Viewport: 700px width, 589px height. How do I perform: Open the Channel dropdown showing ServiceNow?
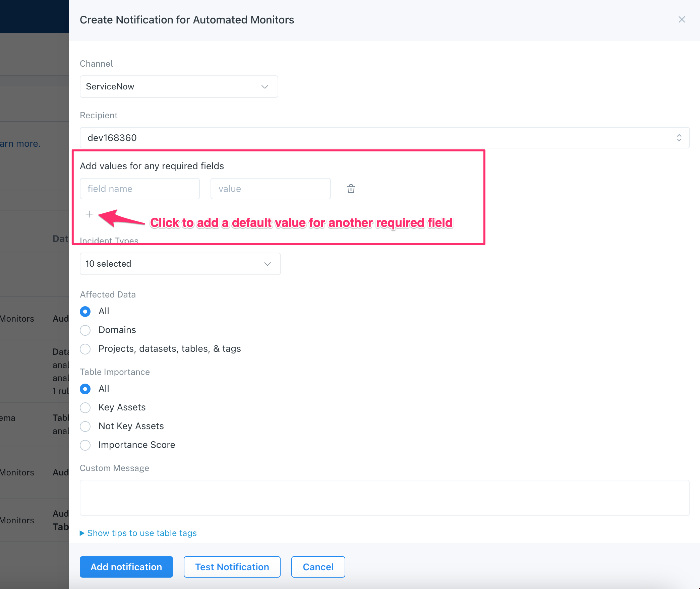[x=179, y=87]
